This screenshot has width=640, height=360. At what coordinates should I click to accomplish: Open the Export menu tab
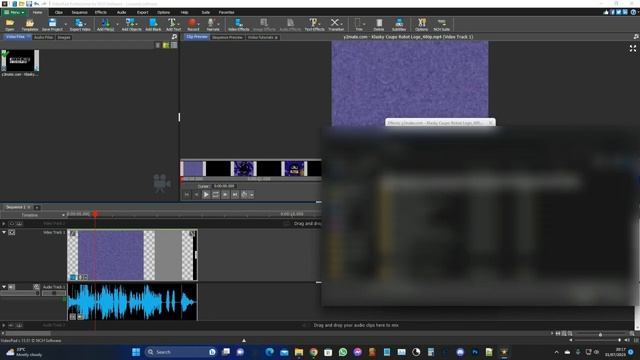[x=142, y=12]
